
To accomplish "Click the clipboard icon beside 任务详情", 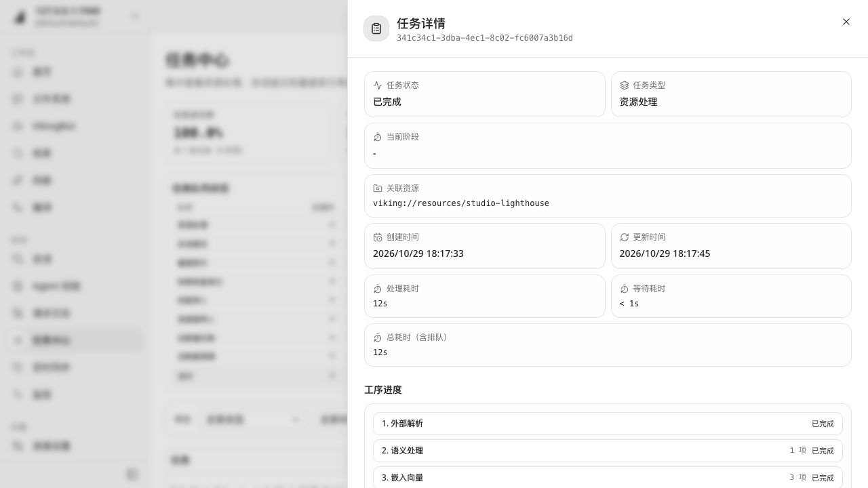I will click(x=376, y=28).
